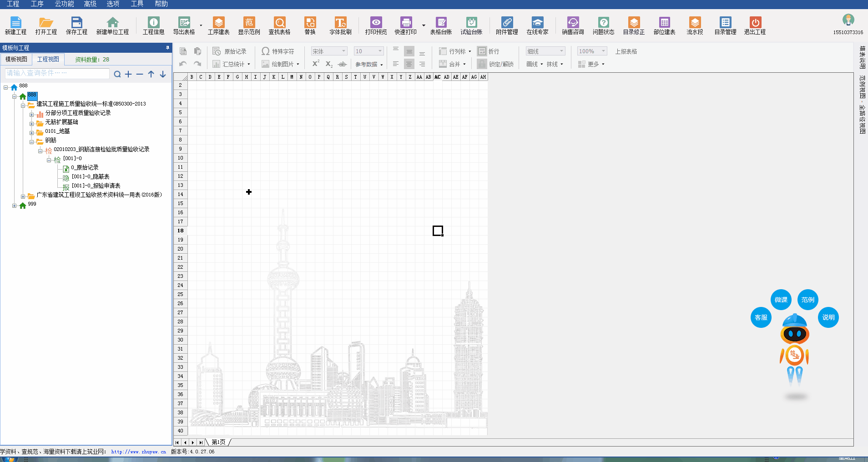This screenshot has width=868, height=462.
Task: Open the 打印预览 print preview tool
Action: [376, 25]
